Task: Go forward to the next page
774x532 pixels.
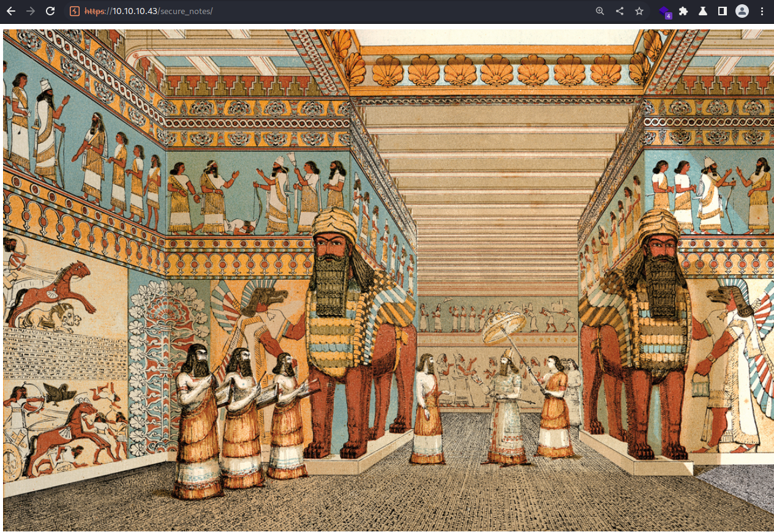Action: pyautogui.click(x=30, y=11)
